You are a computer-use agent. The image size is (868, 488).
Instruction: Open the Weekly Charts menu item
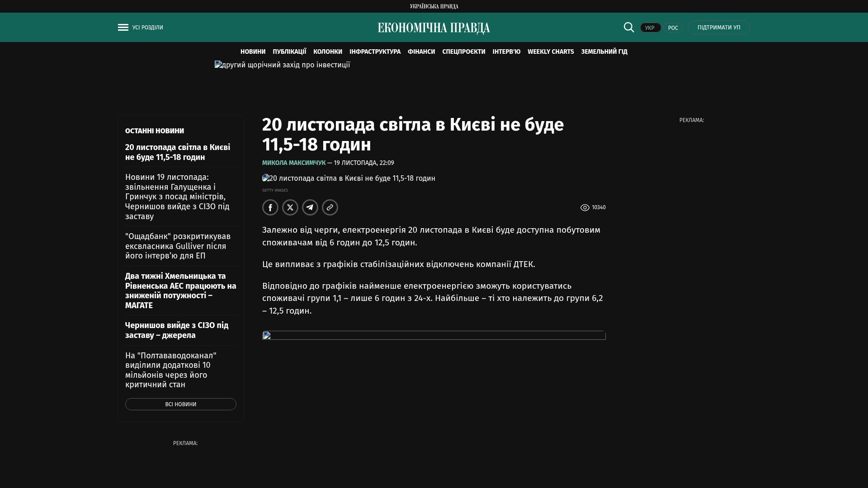click(x=551, y=52)
